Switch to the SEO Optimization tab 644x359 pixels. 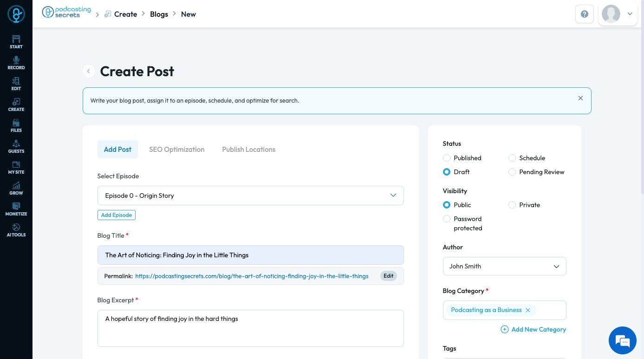(x=176, y=150)
